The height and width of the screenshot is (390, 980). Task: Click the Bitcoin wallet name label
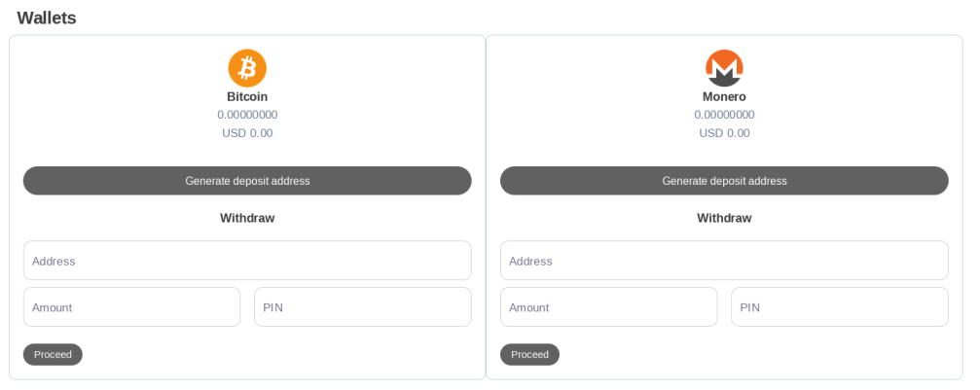[247, 97]
